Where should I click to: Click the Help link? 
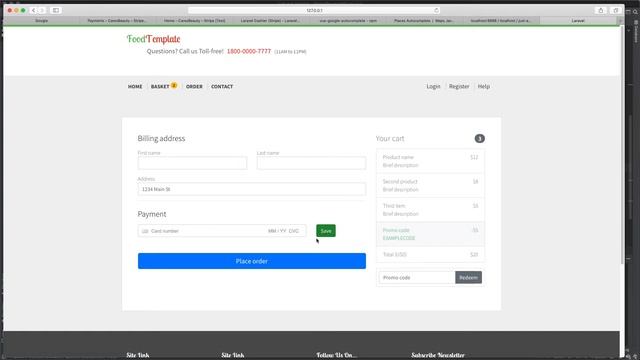pos(484,87)
